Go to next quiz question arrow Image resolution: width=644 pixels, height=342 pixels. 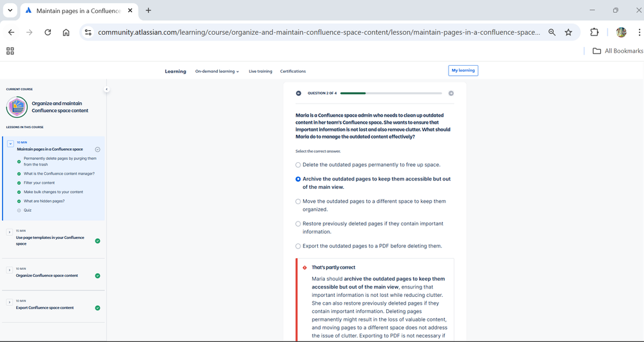click(x=451, y=93)
